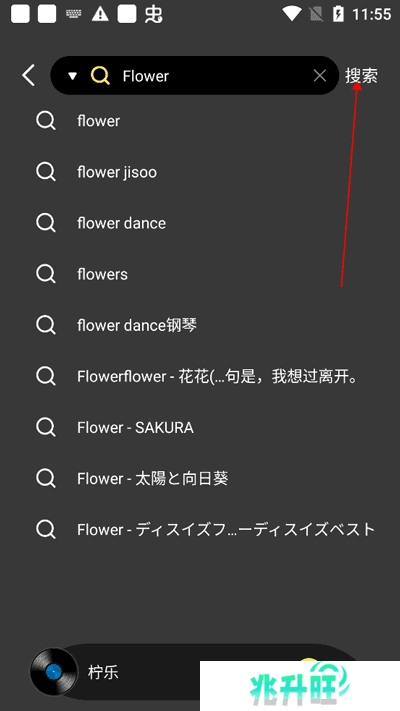Open the vinyl record album thumbnail
400x711 pixels.
tap(54, 672)
